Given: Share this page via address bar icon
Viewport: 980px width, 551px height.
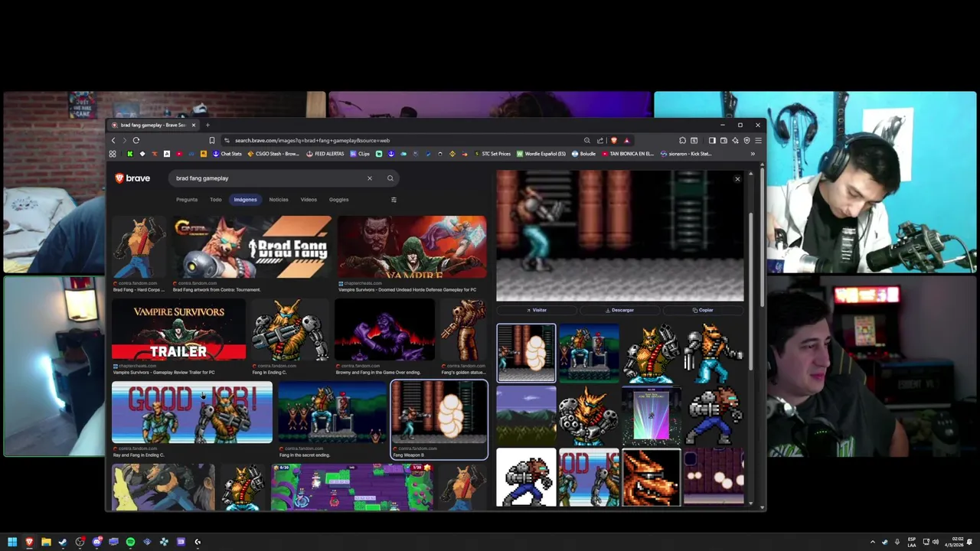Looking at the screenshot, I should (x=600, y=140).
